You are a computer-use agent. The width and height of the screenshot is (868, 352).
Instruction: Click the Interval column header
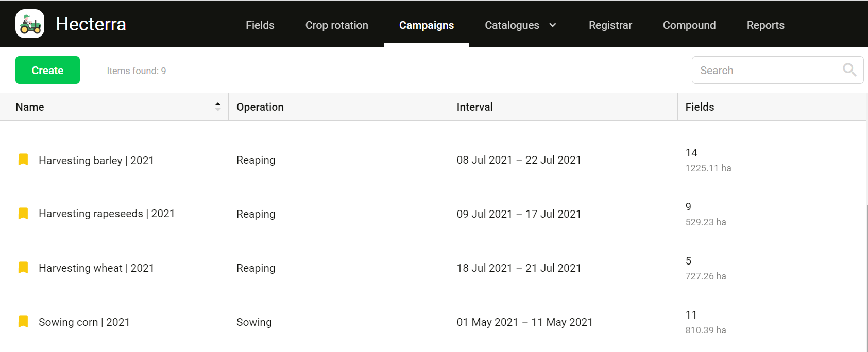click(x=474, y=107)
